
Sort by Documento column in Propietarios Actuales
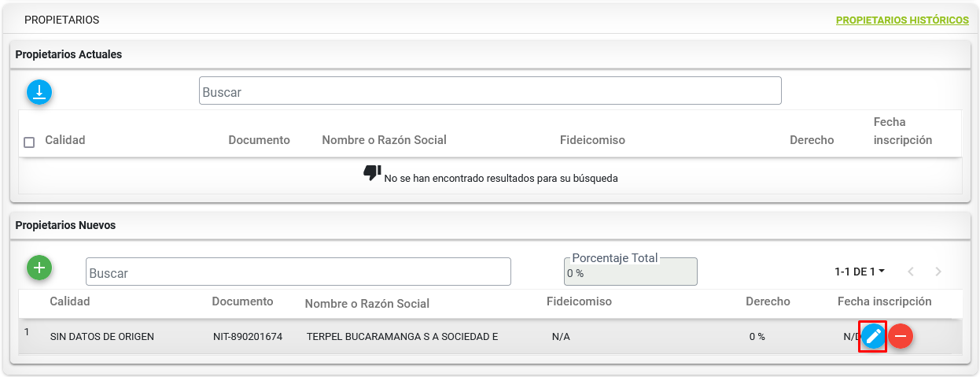(x=259, y=140)
